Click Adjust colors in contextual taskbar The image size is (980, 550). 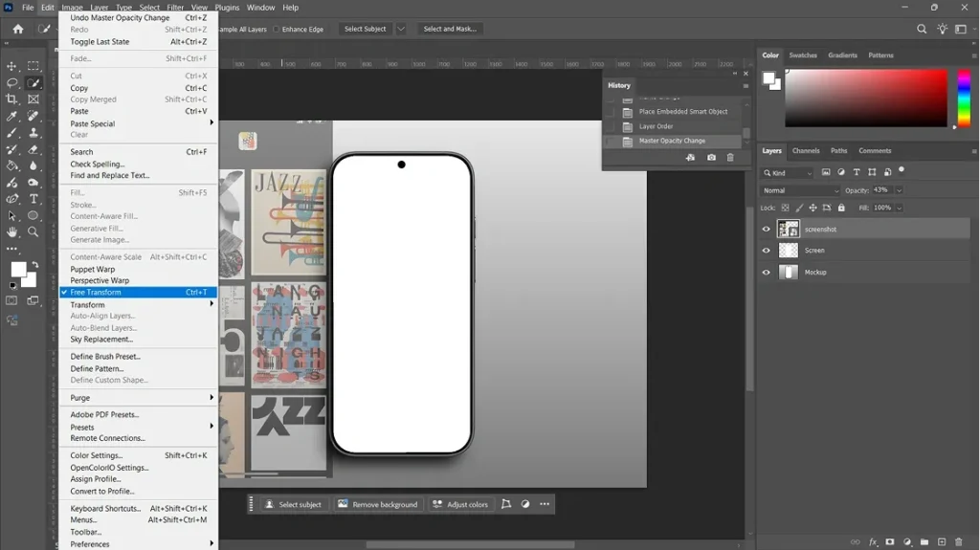pyautogui.click(x=460, y=504)
